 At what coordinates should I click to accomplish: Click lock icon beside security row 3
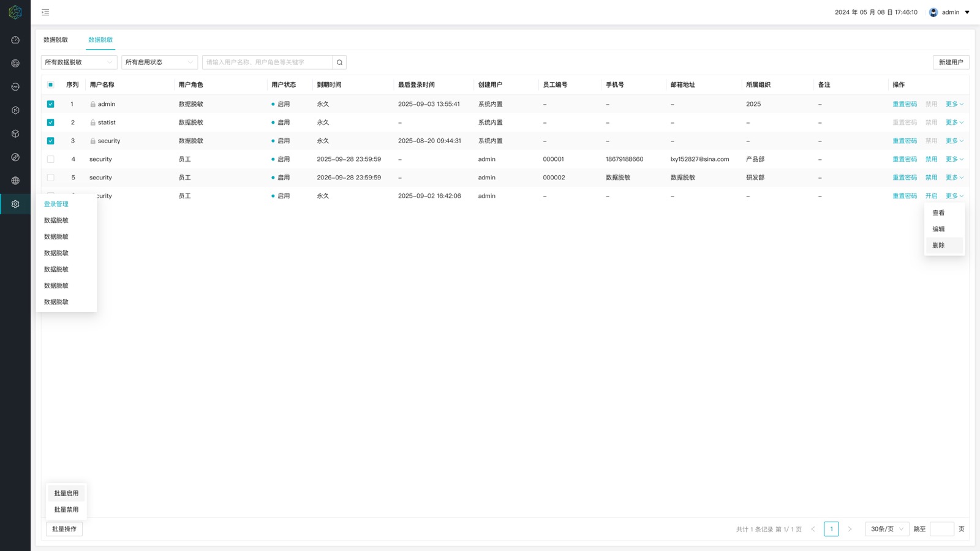92,141
